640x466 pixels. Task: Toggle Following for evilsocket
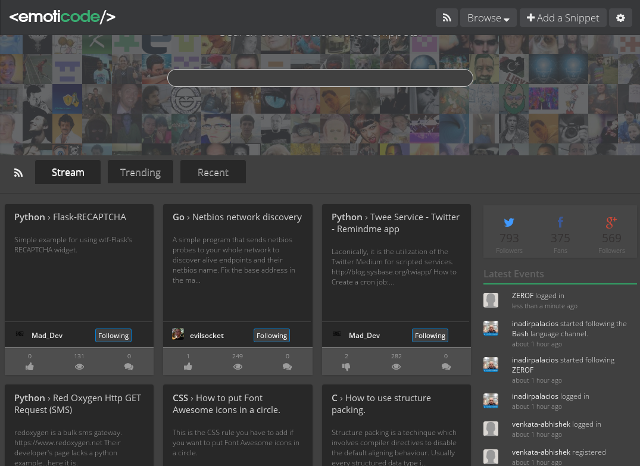[272, 335]
